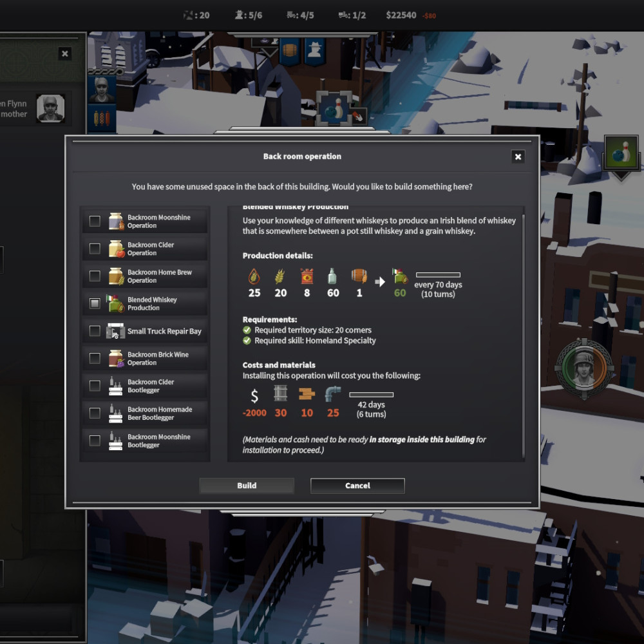644x644 pixels.
Task: Click the Backroom Brick Wine grape jar icon
Action: (116, 359)
